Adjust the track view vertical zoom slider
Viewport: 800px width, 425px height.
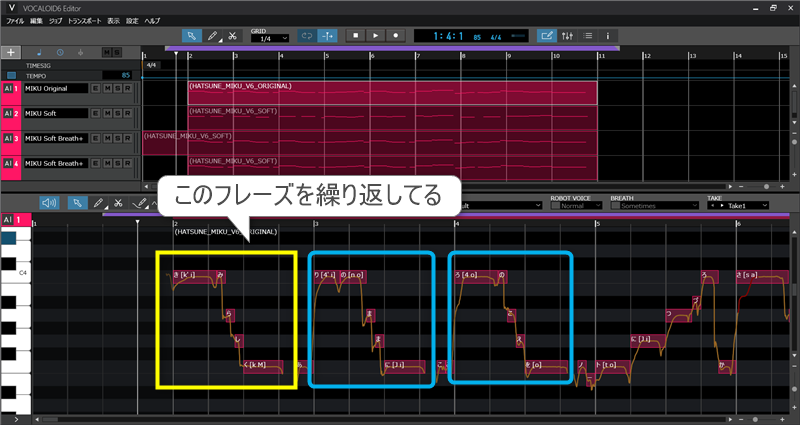794,142
